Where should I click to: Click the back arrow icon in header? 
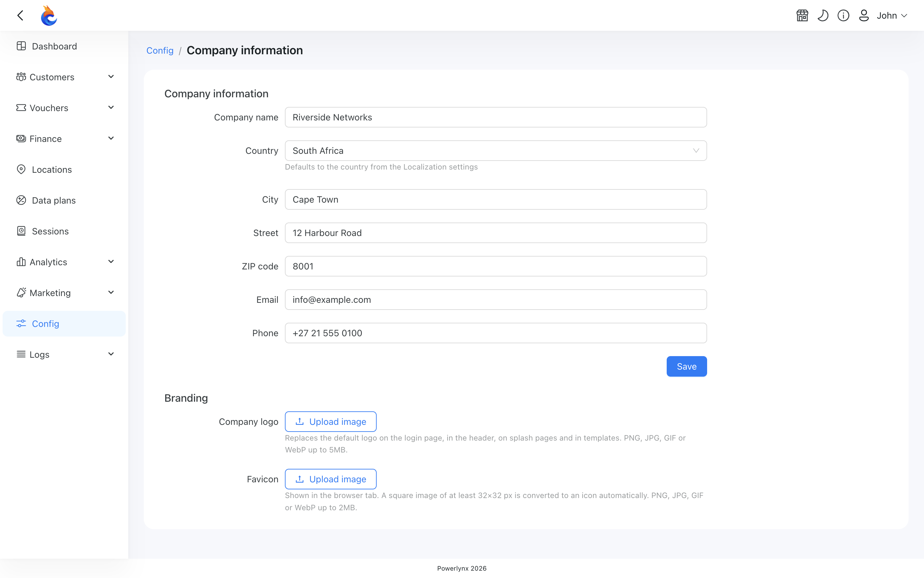click(20, 15)
